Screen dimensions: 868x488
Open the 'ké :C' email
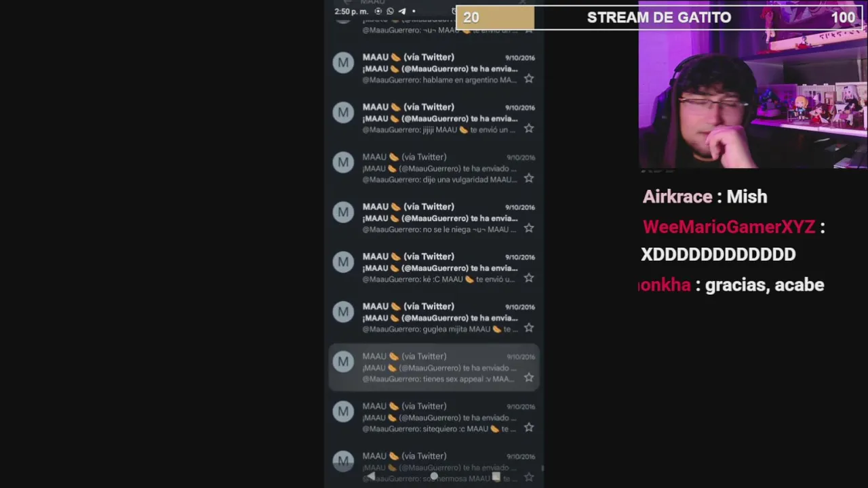tap(434, 268)
